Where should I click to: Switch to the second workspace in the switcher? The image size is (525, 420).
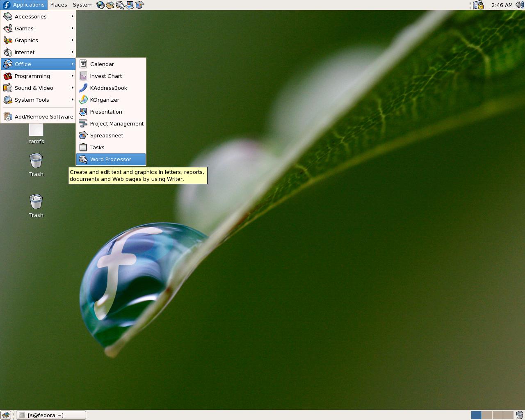click(487, 415)
